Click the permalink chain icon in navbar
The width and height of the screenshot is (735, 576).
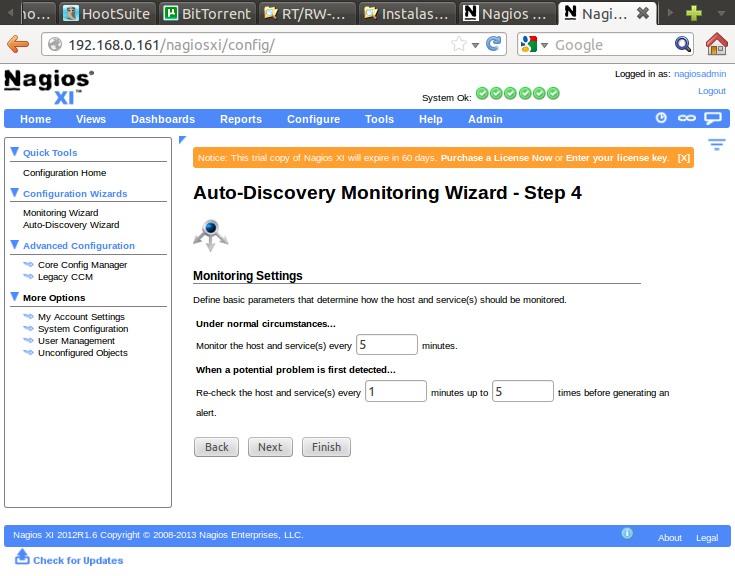point(686,118)
